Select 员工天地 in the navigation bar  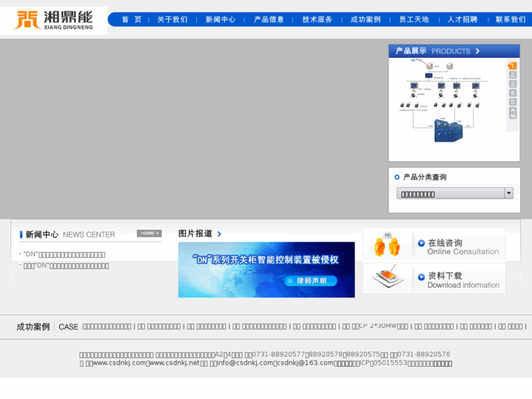coord(414,20)
